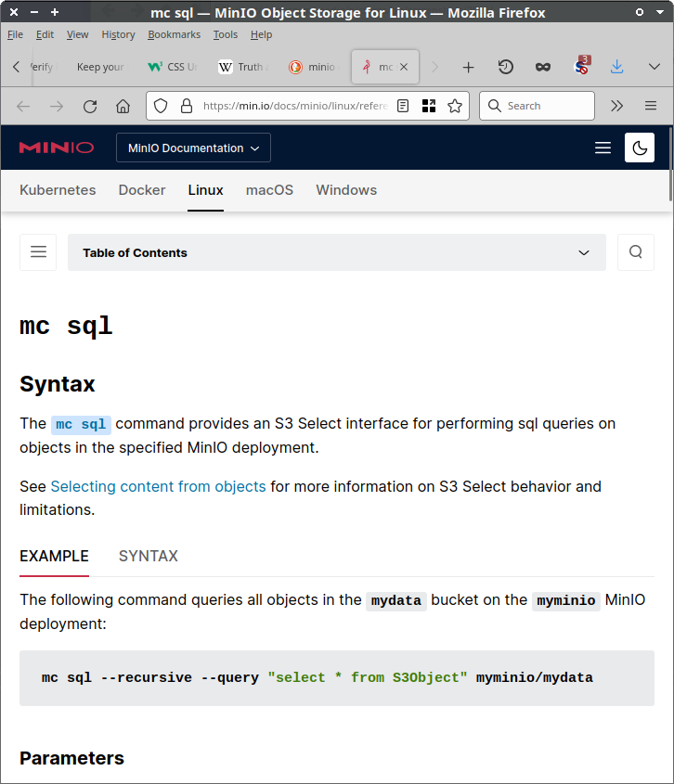Screen dimensions: 674x784
Task: Expand the MinIO Documentation dropdown
Action: point(193,148)
